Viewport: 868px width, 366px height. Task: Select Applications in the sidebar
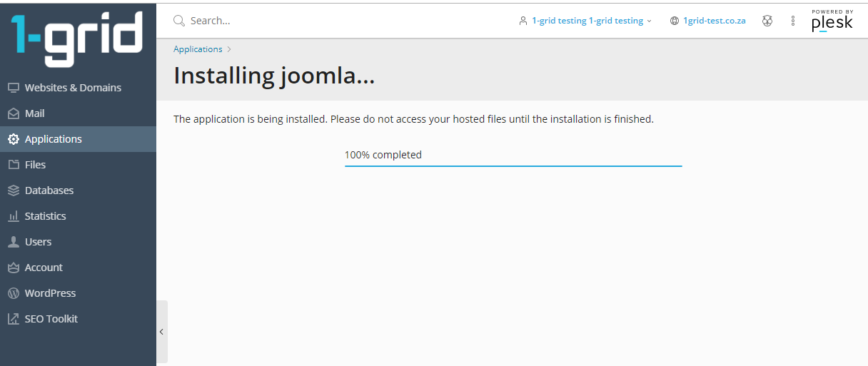[78, 139]
